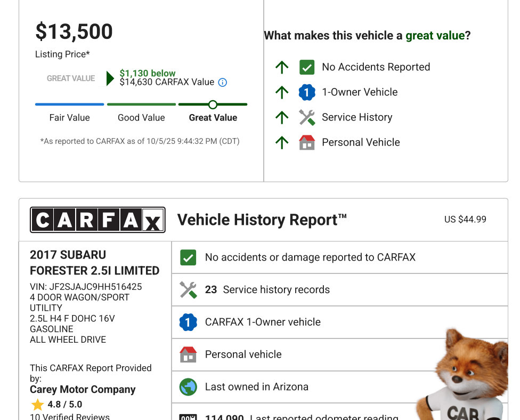Image resolution: width=520 pixels, height=420 pixels.
Task: Click the checkbox showing no accidents or damage reported
Action: coord(187,257)
